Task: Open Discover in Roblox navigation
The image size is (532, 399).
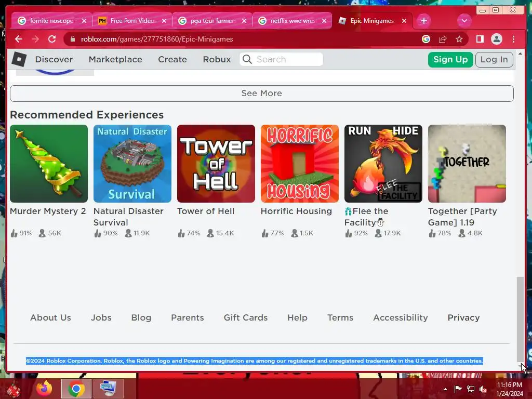Action: [x=54, y=59]
